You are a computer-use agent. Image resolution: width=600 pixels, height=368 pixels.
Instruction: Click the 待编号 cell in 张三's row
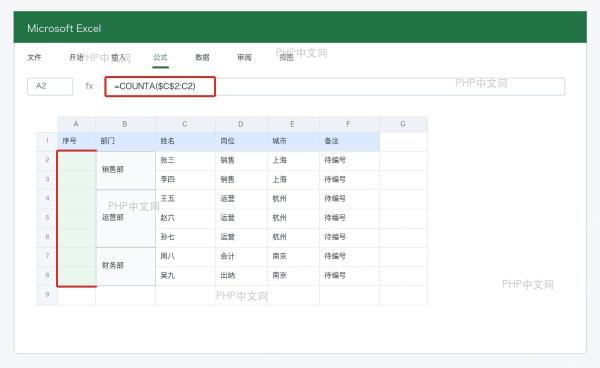pyautogui.click(x=349, y=160)
